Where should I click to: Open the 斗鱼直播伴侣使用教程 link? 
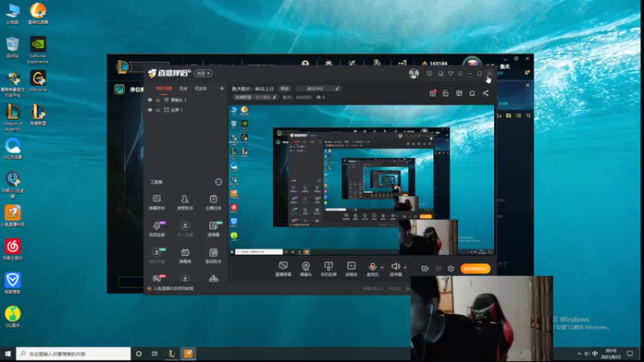[x=173, y=289]
